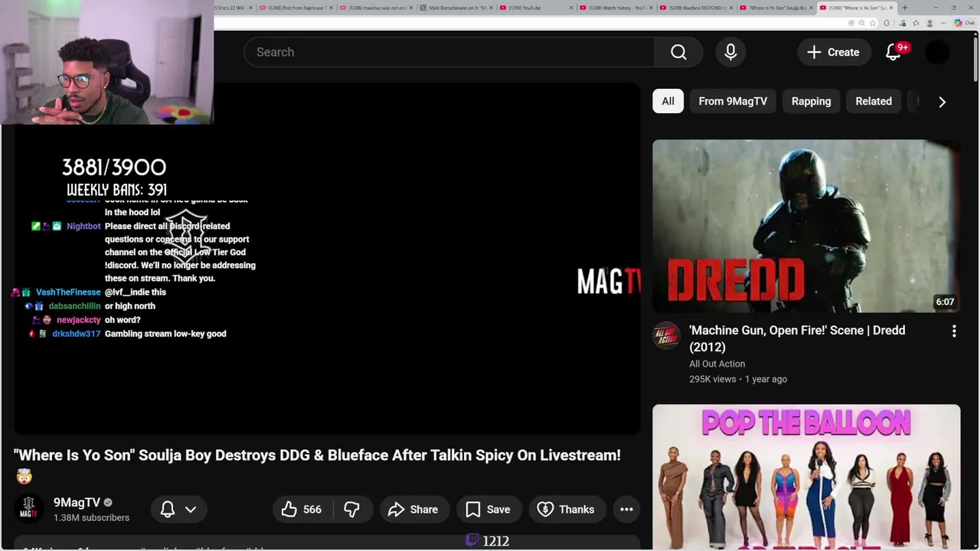Like the video with 566 likes

(301, 510)
